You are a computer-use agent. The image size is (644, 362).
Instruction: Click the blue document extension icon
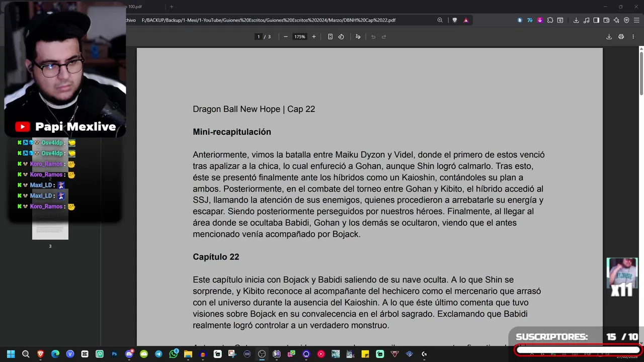coord(520,20)
